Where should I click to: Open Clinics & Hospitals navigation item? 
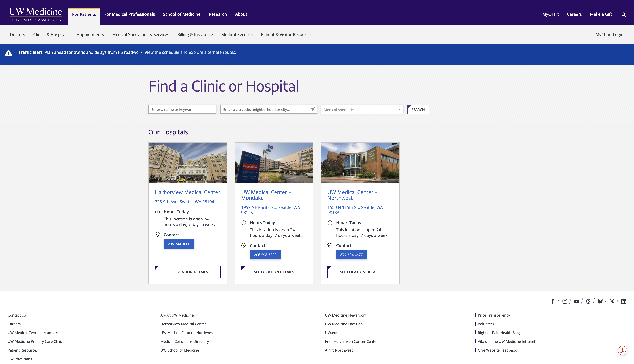pyautogui.click(x=51, y=34)
